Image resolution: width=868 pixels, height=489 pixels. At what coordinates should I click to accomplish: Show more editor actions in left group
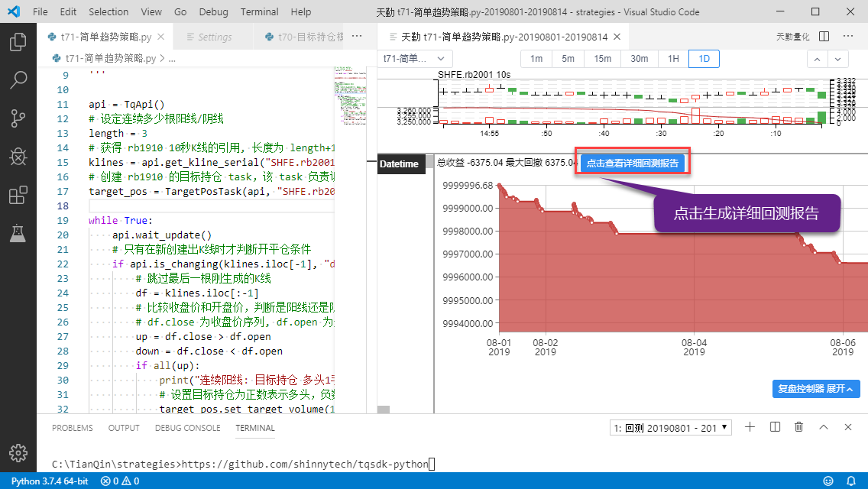pyautogui.click(x=357, y=36)
